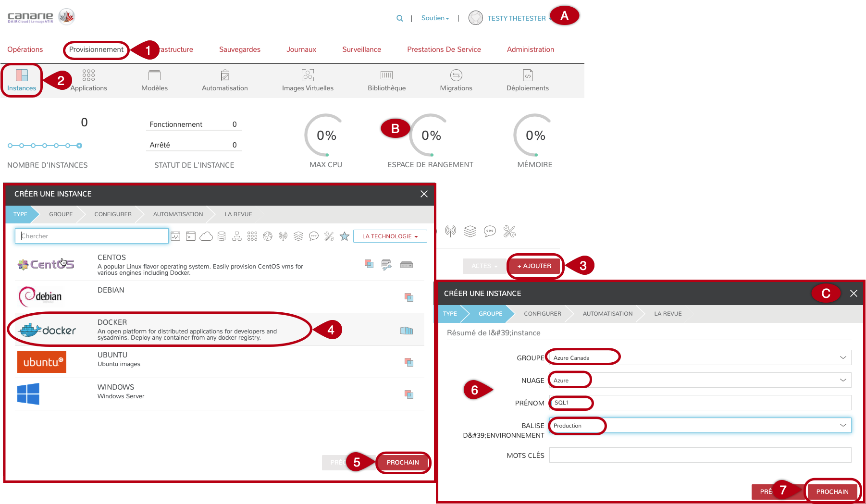This screenshot has height=504, width=866.
Task: Open the Sauvegardes menu item
Action: 239,49
